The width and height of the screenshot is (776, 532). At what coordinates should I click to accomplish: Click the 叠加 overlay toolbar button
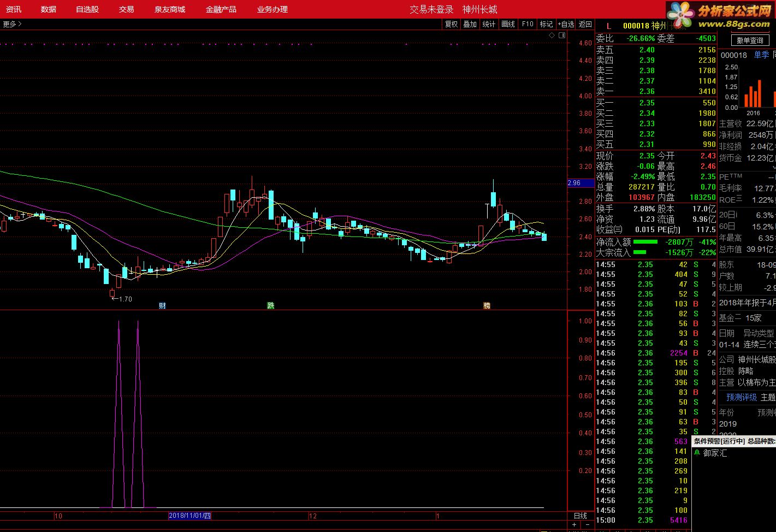click(470, 24)
